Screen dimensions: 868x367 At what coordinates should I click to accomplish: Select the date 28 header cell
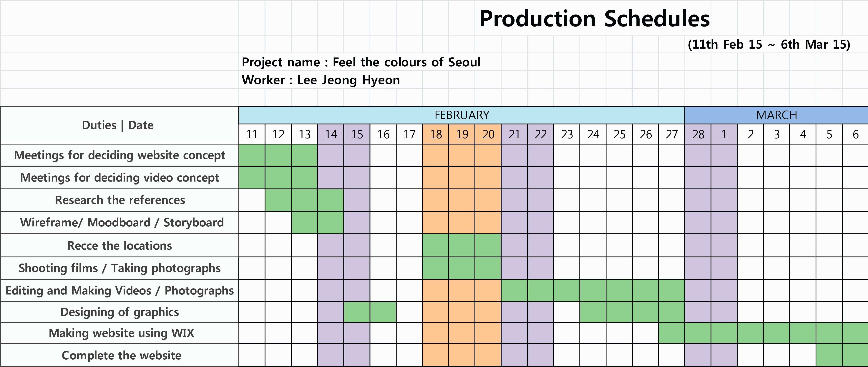[698, 135]
